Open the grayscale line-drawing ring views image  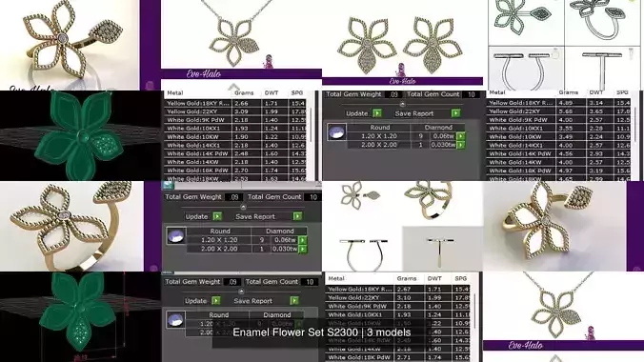[x=564, y=45]
